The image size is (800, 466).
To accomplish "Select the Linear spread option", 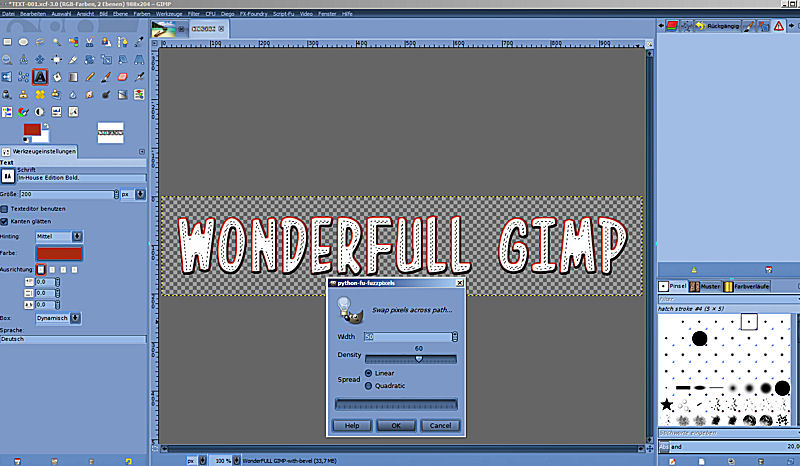I will coord(368,373).
